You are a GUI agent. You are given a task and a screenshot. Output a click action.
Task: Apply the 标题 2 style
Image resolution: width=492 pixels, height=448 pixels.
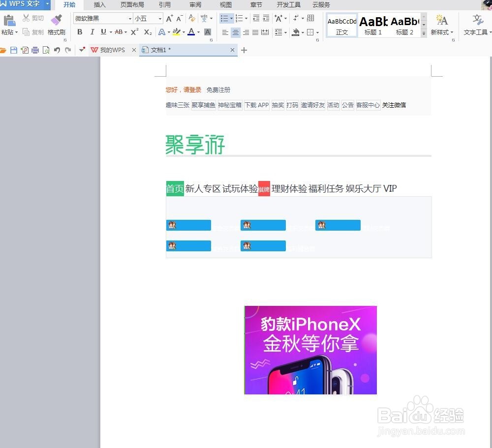tap(405, 26)
